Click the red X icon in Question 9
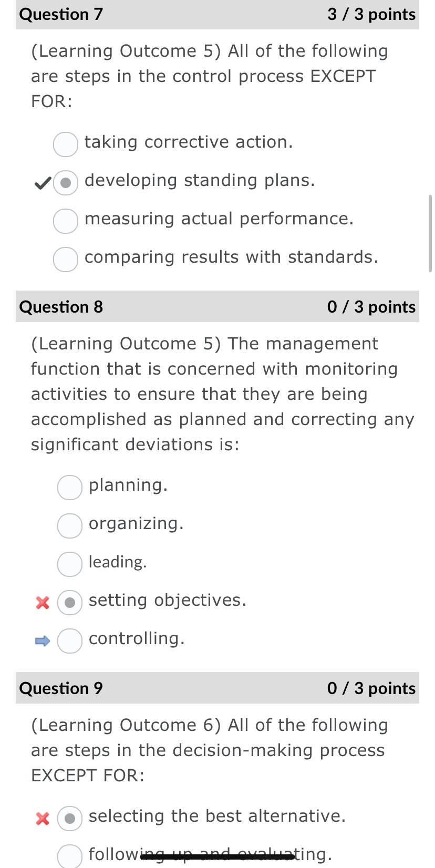435x868 pixels. (43, 819)
